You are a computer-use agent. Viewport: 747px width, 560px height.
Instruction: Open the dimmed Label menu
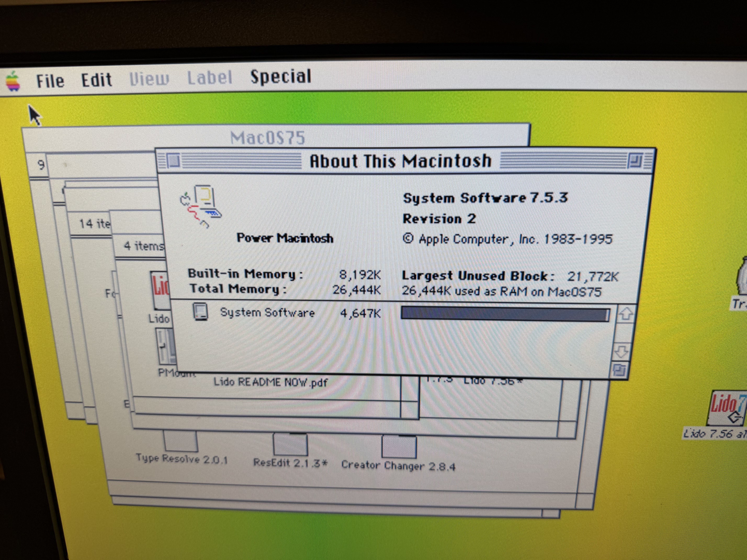pyautogui.click(x=210, y=78)
